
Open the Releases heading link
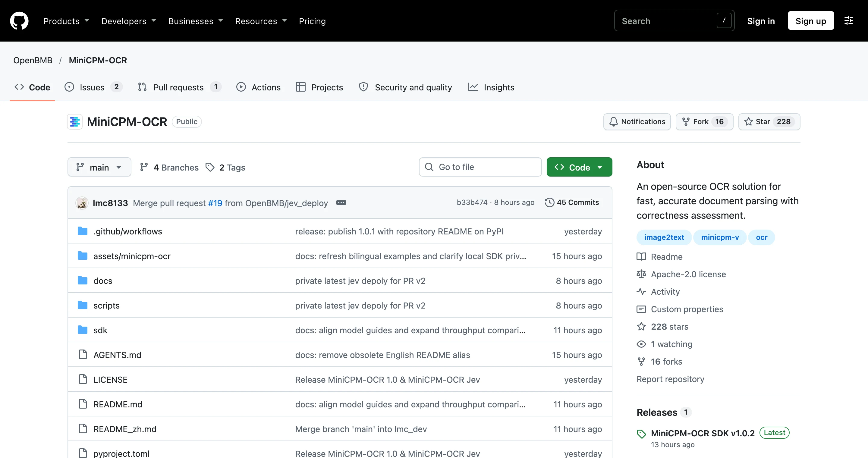[657, 412]
